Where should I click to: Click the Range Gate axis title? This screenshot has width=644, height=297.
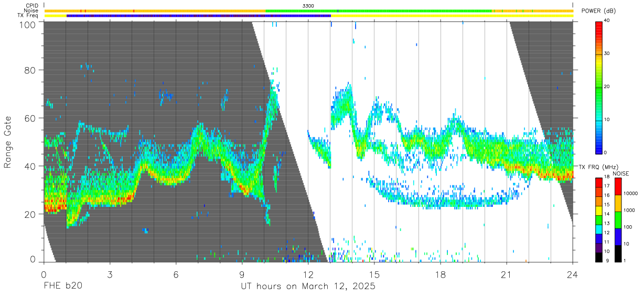pos(8,142)
